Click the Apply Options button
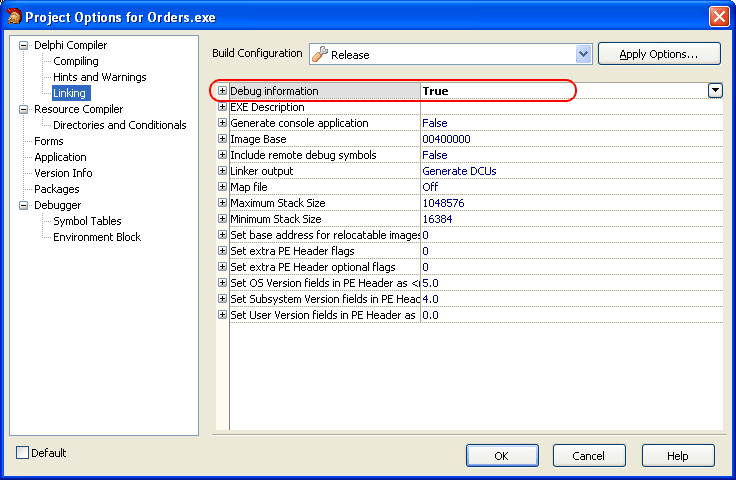Viewport: 736px width, 481px height. point(659,54)
